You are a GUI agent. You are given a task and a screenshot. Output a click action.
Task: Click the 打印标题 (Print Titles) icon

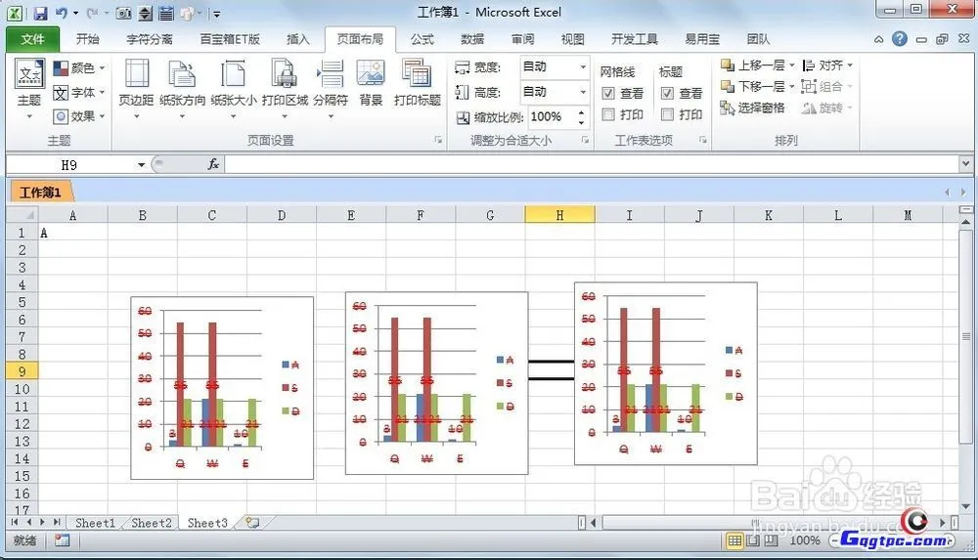[418, 83]
